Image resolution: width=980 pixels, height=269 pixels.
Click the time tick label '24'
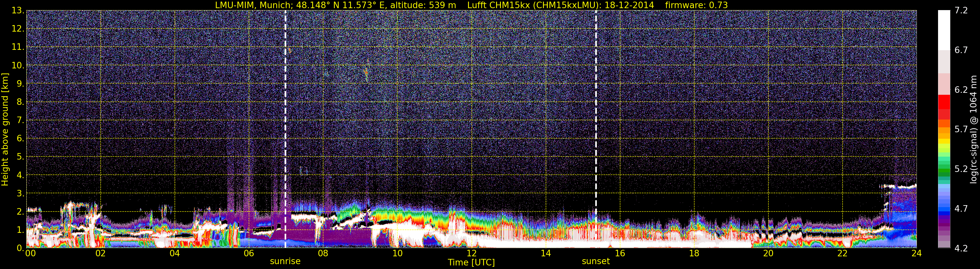pos(917,254)
